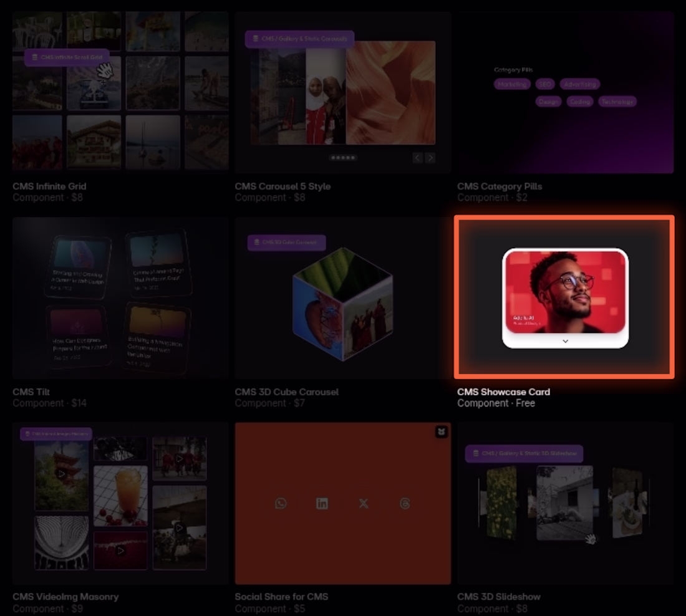686x616 pixels.
Task: Select the Technology category pill
Action: 617,102
